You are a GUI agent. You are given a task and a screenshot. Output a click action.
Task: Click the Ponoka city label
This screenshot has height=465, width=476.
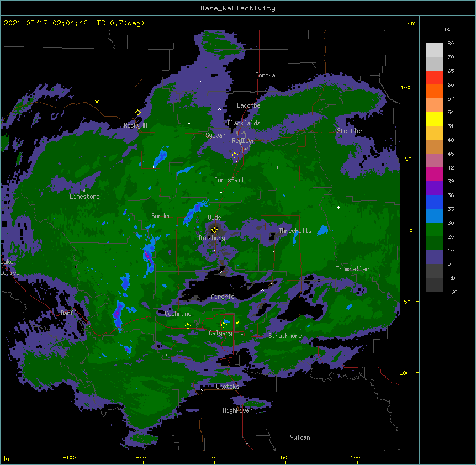[265, 75]
